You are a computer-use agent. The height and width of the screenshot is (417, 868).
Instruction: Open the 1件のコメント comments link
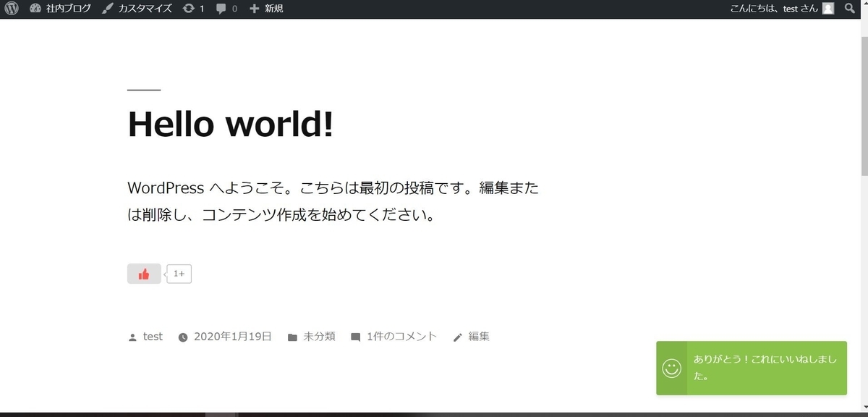click(x=400, y=336)
